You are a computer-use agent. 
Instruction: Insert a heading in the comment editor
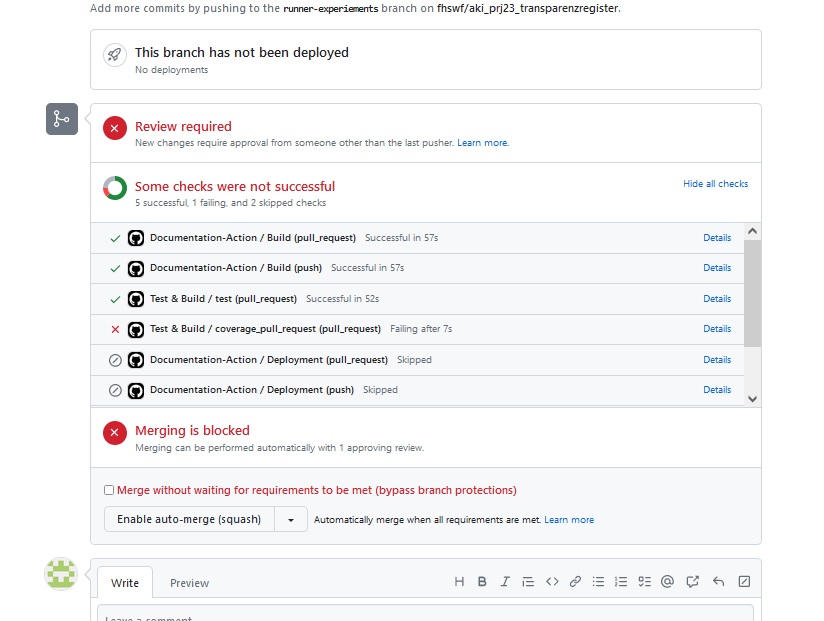tap(458, 581)
